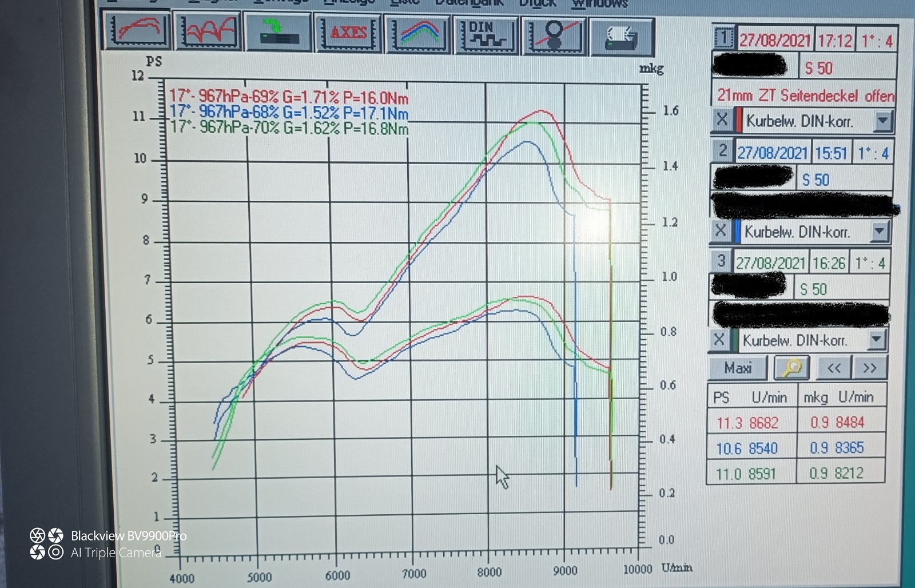915x588 pixels.
Task: Click the green arrow load data icon
Action: point(279,33)
